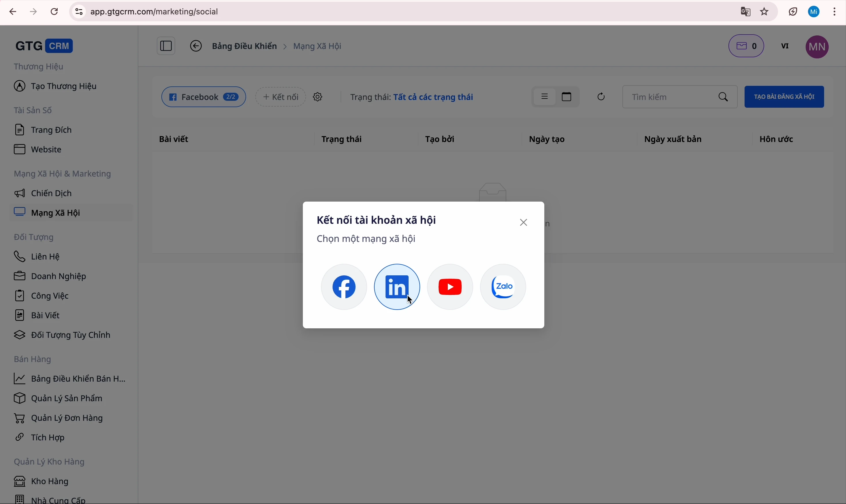846x504 pixels.
Task: Toggle the sidebar panel icon
Action: point(165,46)
